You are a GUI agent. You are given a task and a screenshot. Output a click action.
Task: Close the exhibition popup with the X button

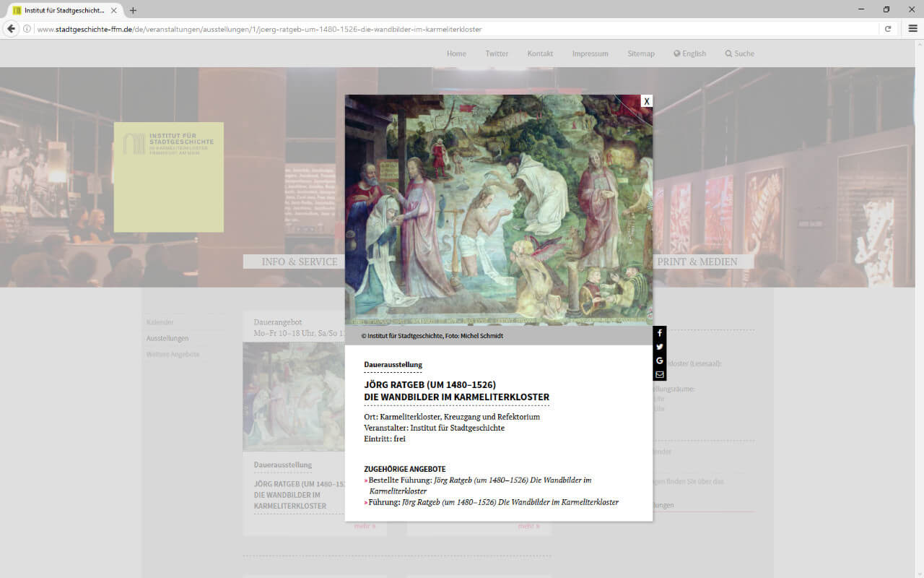647,101
